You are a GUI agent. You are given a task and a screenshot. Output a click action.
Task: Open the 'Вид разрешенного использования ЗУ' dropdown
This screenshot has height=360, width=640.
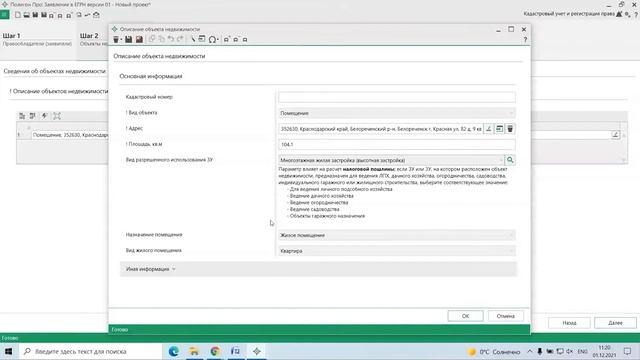click(391, 160)
